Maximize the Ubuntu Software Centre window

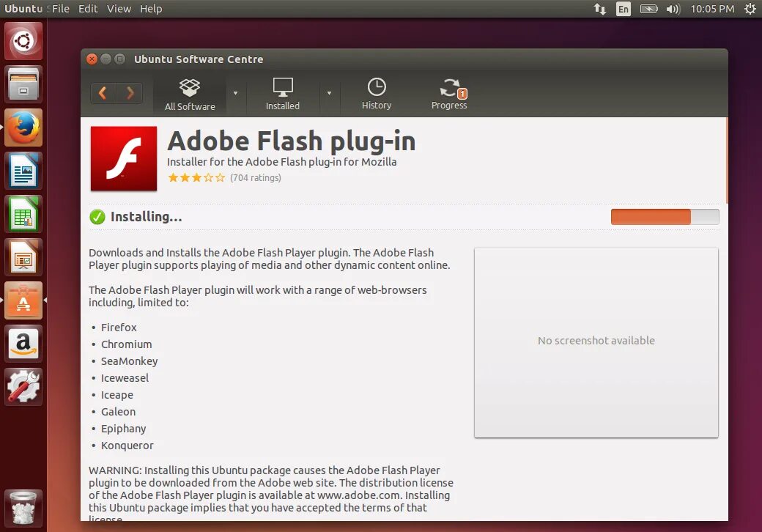click(x=119, y=59)
